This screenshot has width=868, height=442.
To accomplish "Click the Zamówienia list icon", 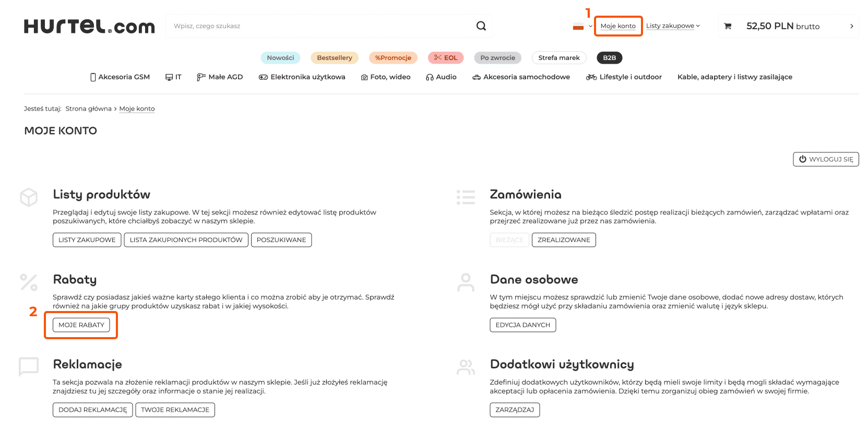I will pos(466,197).
